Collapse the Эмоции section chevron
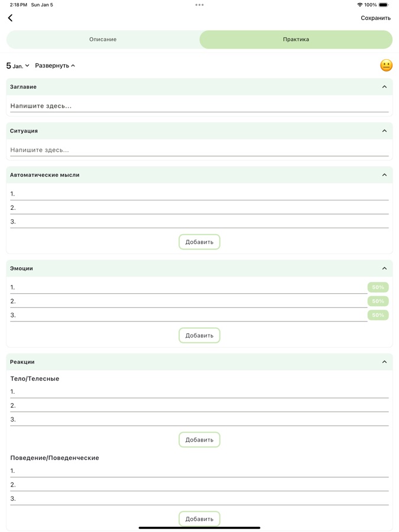This screenshot has height=532, width=399. click(384, 268)
